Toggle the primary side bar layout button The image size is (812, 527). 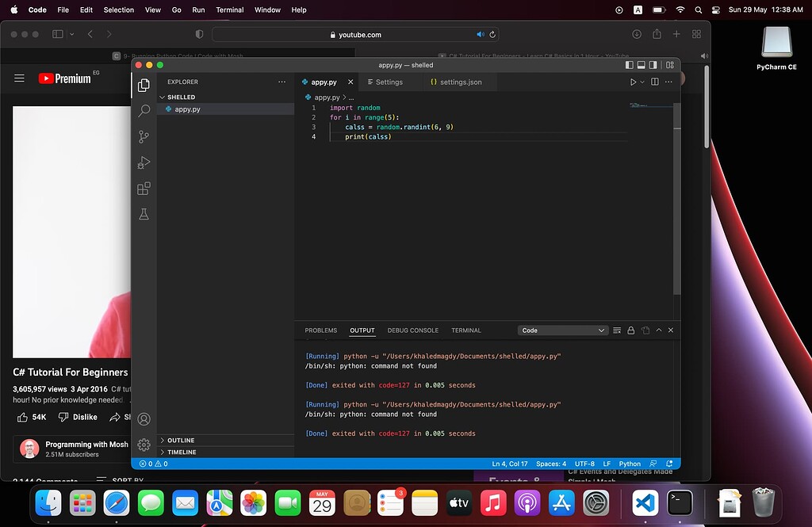click(630, 65)
